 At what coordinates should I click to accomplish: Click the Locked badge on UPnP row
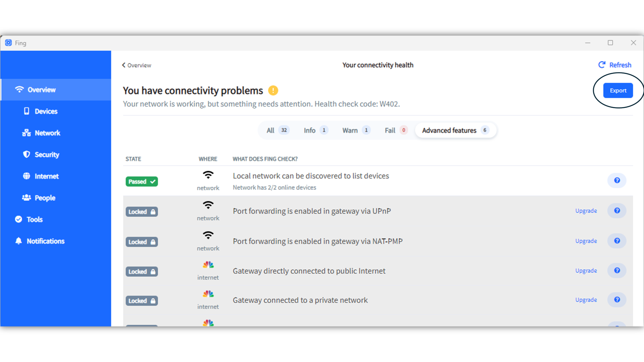point(142,212)
